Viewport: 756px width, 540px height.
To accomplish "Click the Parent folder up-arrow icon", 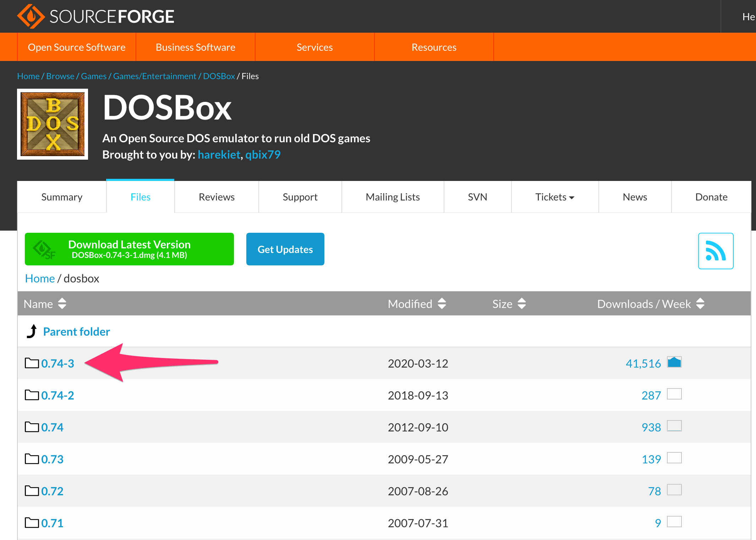I will click(32, 331).
